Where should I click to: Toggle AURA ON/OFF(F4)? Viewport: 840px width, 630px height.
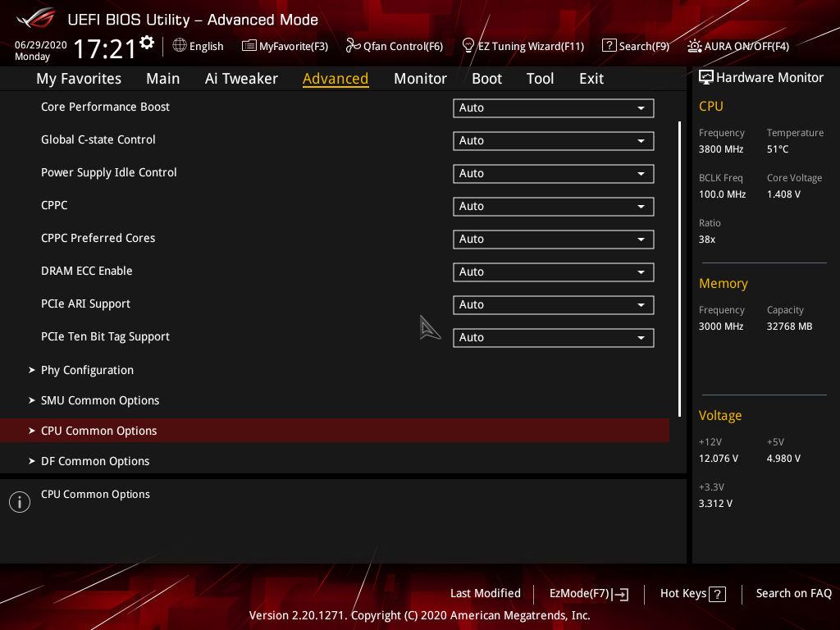pos(746,47)
